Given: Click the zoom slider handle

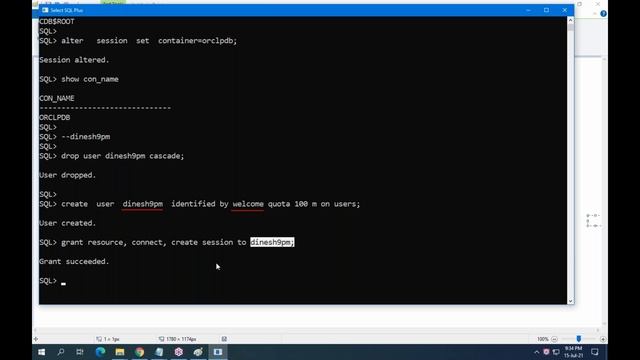Looking at the screenshot, I should [579, 339].
